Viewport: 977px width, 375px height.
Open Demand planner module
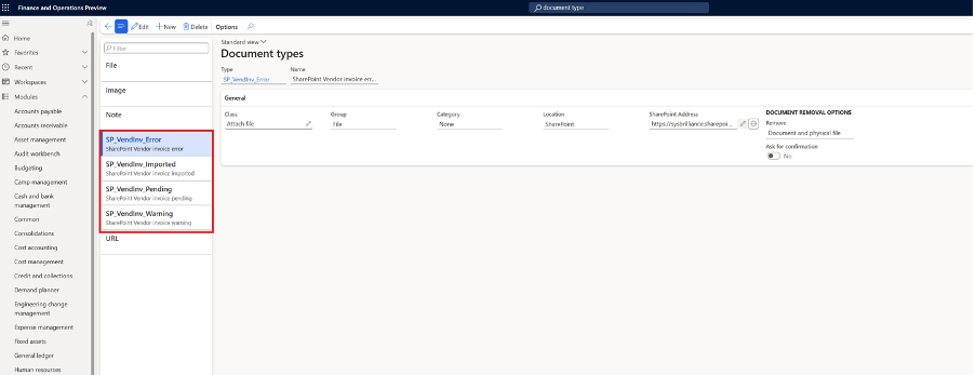pyautogui.click(x=37, y=290)
